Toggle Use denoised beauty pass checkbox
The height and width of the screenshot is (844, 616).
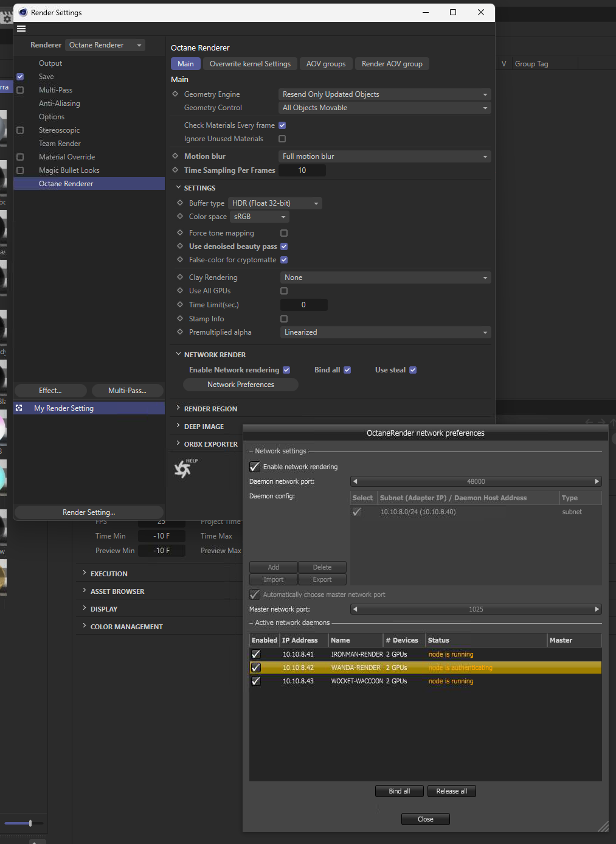pyautogui.click(x=284, y=246)
